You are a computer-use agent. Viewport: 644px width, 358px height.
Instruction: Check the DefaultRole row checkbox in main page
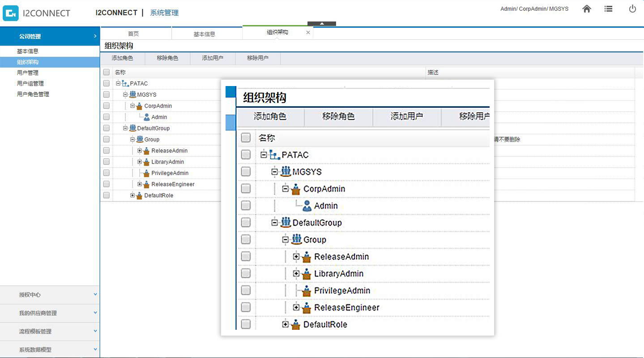pyautogui.click(x=106, y=195)
